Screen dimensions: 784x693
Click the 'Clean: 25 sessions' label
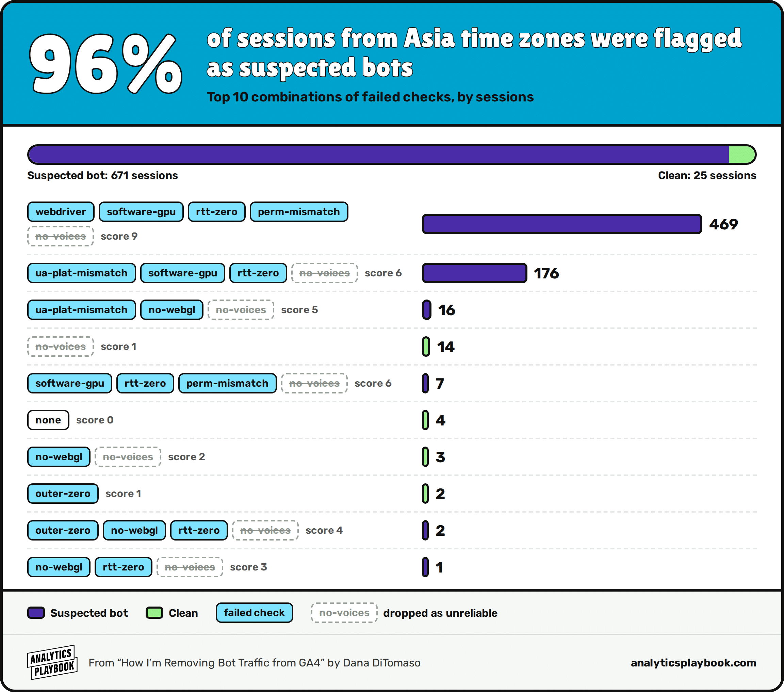[707, 175]
